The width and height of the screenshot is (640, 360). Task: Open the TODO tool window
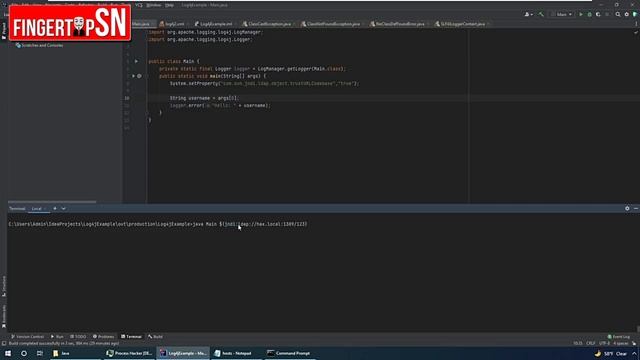78,337
